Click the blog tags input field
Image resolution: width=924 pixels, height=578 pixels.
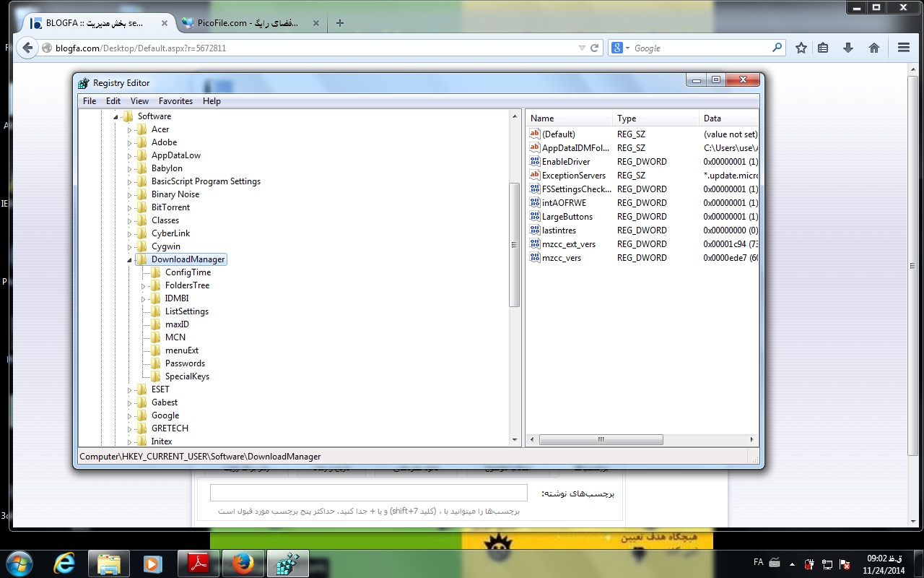point(368,493)
